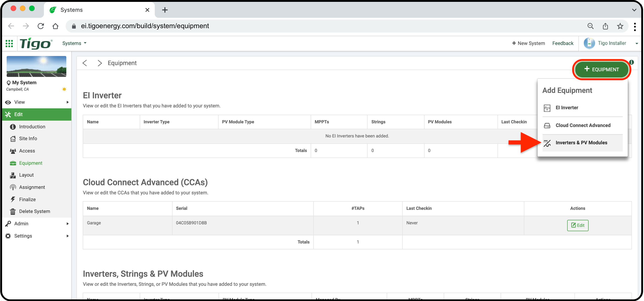The height and width of the screenshot is (301, 644).
Task: Click the share page icon
Action: [605, 26]
